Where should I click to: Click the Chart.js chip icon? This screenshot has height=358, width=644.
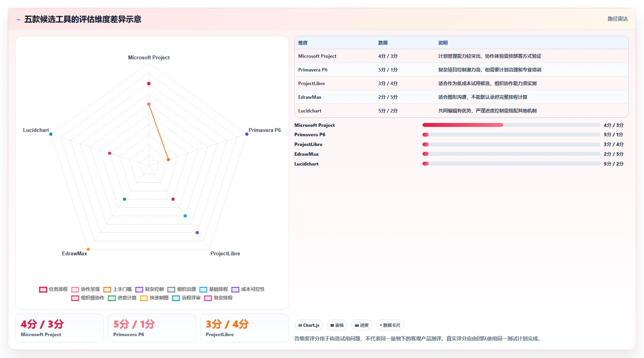(x=300, y=325)
